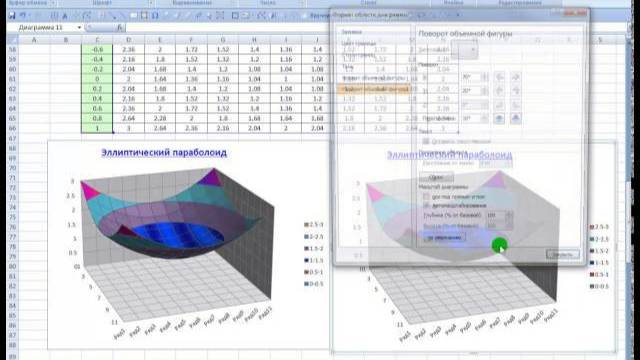
Task: Click the Закрыть button in dialog
Action: click(x=562, y=254)
